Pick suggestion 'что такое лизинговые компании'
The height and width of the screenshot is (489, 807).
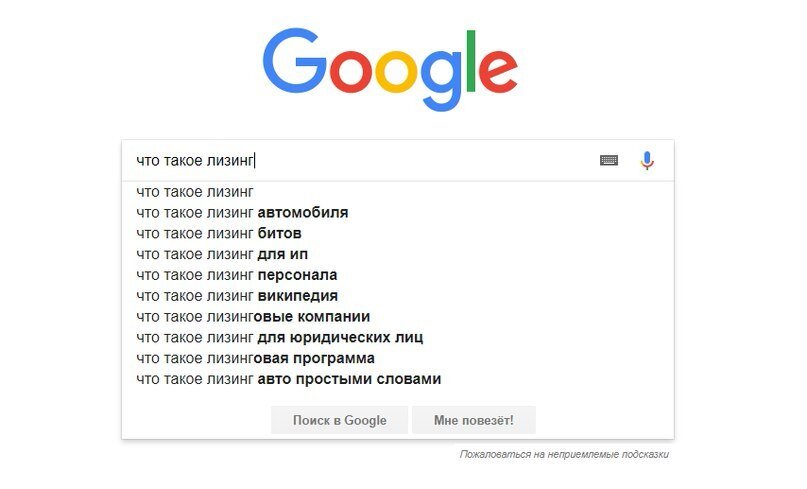tap(253, 317)
